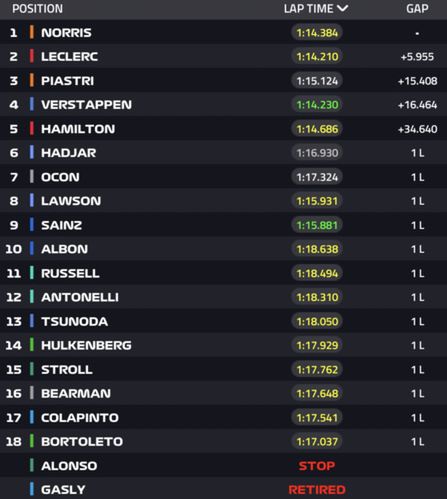This screenshot has width=447, height=499.
Task: Click the orange team bar beside PIASTRI
Action: tap(32, 80)
